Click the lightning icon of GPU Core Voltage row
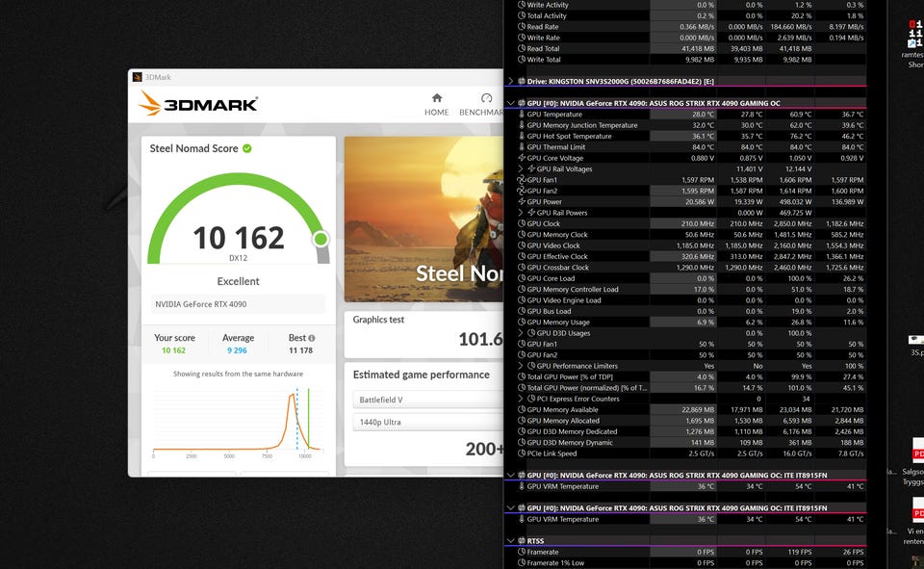924x569 pixels. click(x=522, y=158)
